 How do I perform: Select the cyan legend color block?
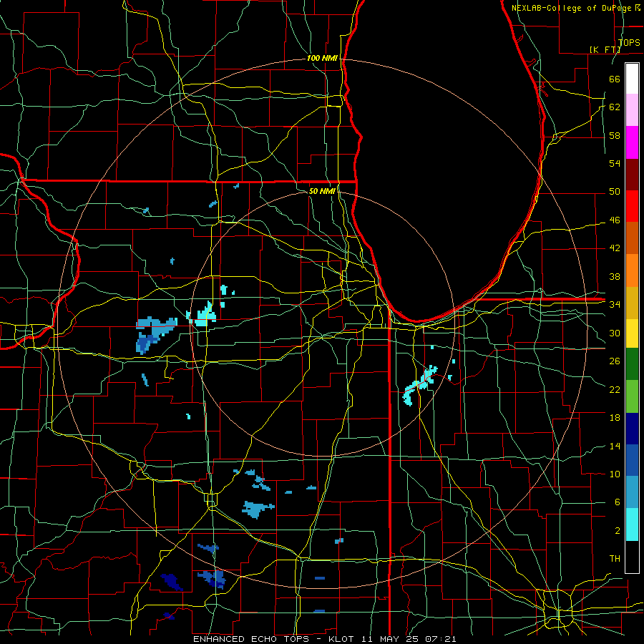632,525
